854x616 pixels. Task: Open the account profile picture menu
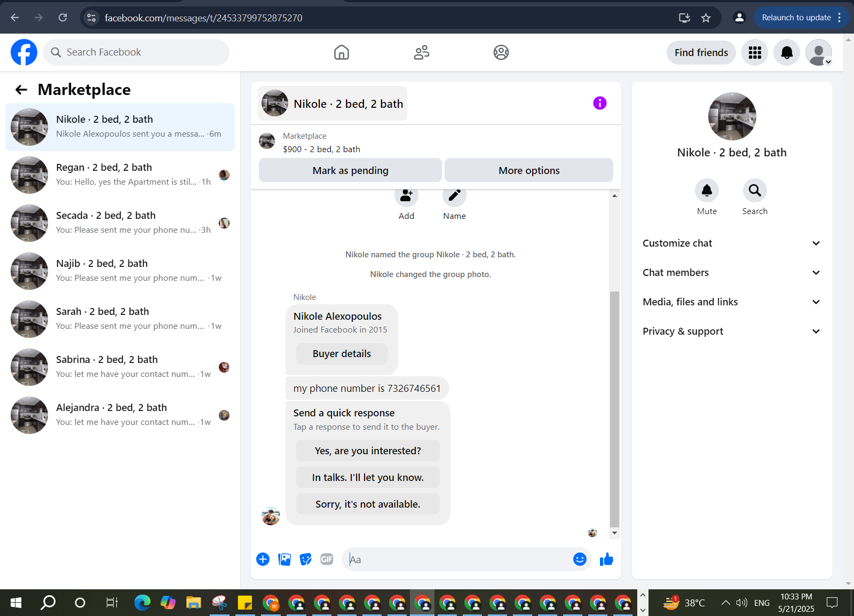click(819, 52)
